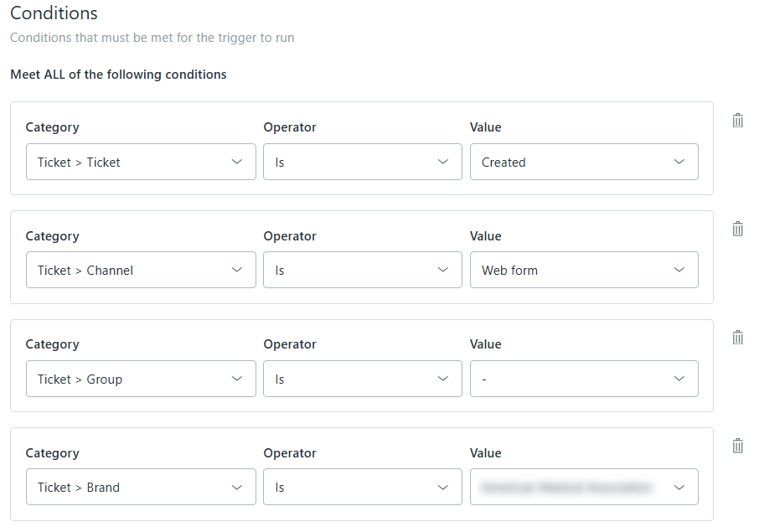Screen dimensions: 759x532
Task: Change the operator for the Brand condition
Action: pyautogui.click(x=362, y=488)
